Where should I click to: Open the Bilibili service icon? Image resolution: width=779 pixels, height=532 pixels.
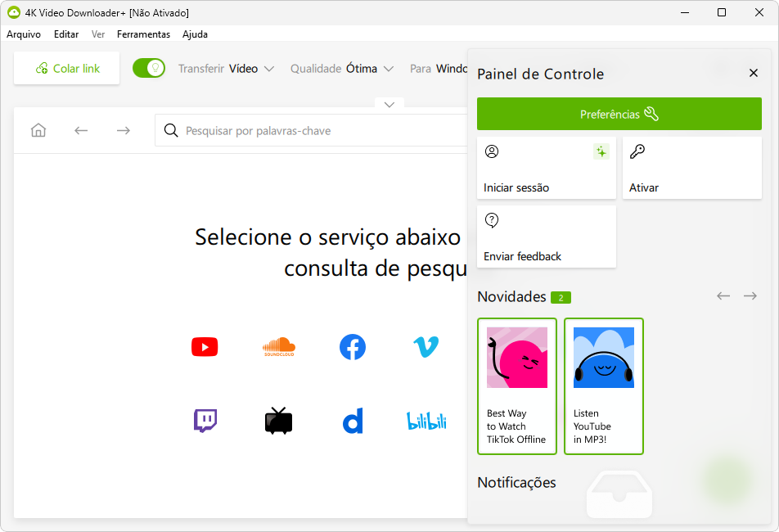pyautogui.click(x=426, y=421)
